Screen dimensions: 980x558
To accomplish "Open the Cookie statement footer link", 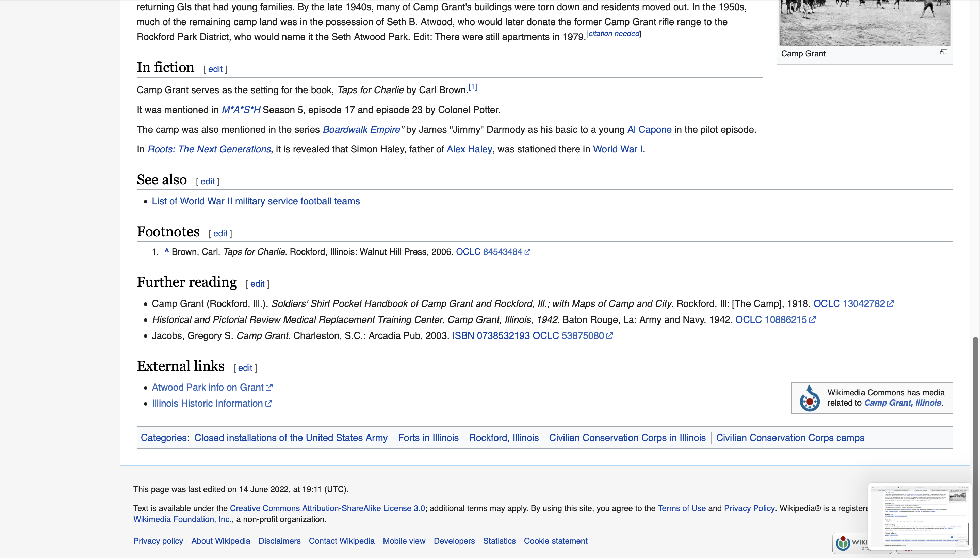I will pos(555,541).
